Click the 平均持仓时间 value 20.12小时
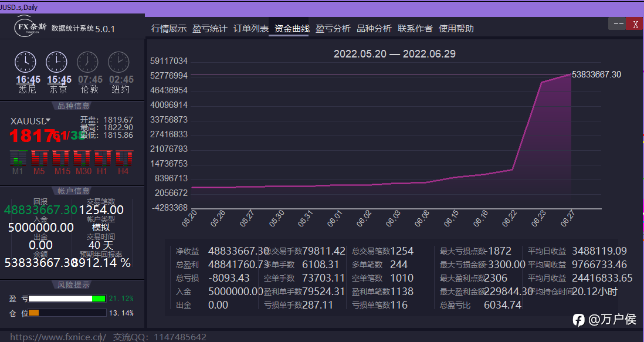Image resolution: width=644 pixels, height=342 pixels. coord(595,292)
